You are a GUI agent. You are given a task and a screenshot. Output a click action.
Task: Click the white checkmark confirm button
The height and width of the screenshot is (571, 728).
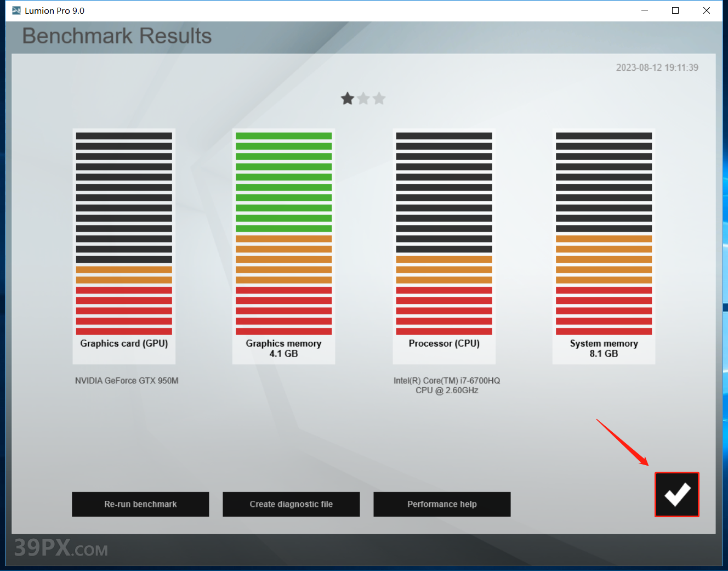(x=676, y=494)
